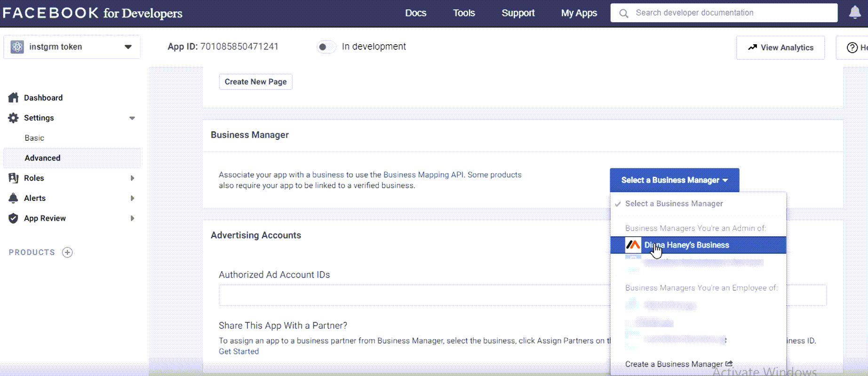
Task: Expand the Roles submenu arrow
Action: point(132,178)
